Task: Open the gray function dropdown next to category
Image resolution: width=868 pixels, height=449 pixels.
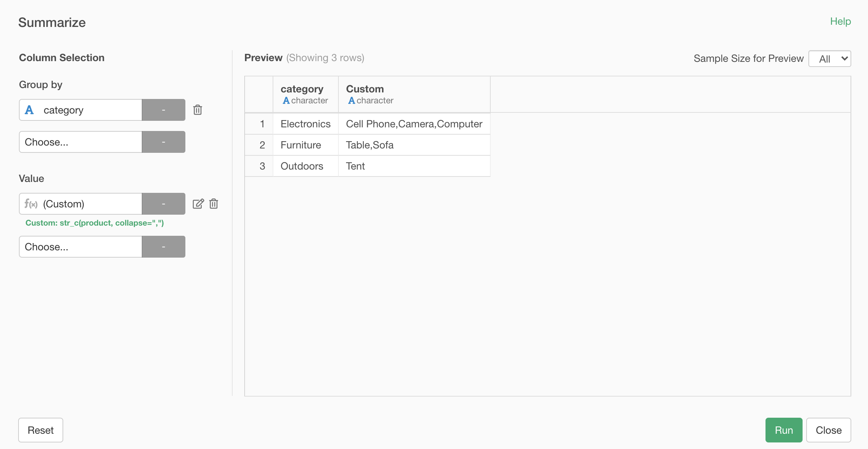Action: click(164, 110)
